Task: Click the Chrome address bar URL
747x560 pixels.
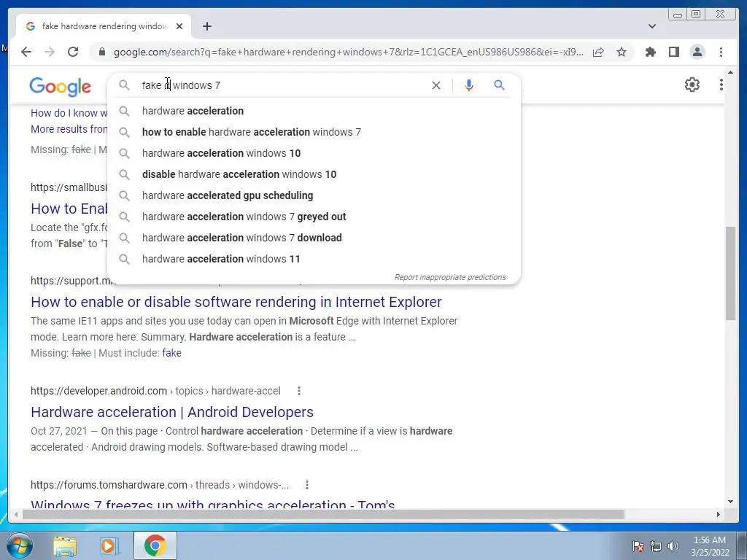Action: 348,52
